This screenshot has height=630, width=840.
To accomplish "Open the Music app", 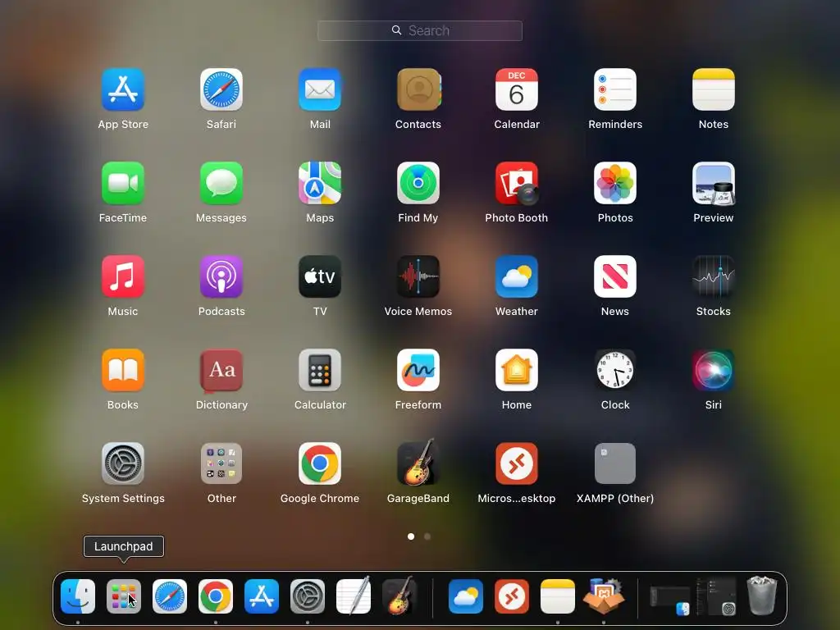I will click(123, 276).
